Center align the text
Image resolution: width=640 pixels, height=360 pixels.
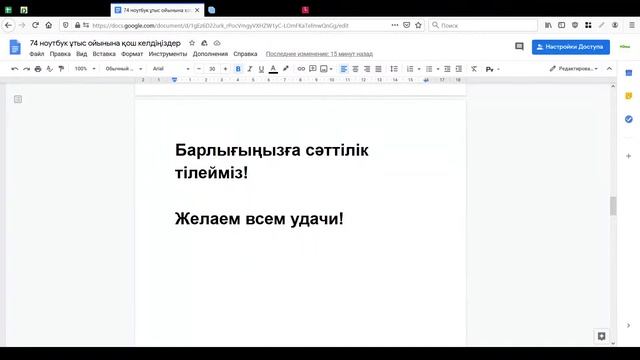356,69
